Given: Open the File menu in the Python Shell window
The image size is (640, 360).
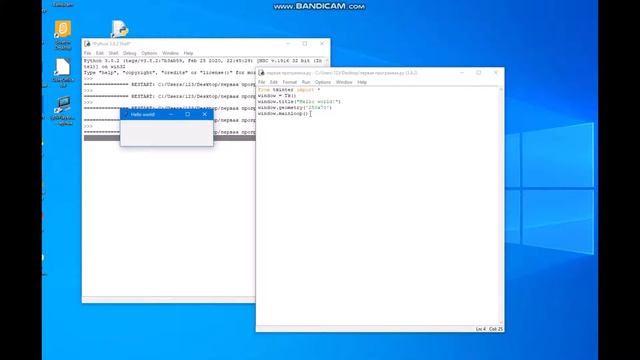Looking at the screenshot, I should click(x=87, y=53).
